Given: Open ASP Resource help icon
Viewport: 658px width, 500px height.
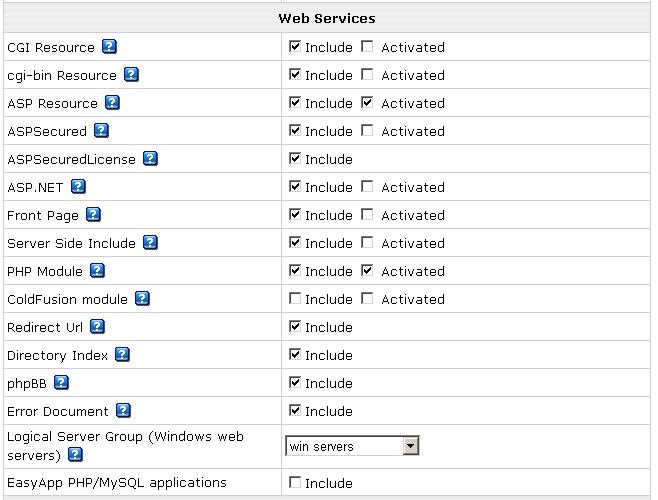Looking at the screenshot, I should pos(112,102).
